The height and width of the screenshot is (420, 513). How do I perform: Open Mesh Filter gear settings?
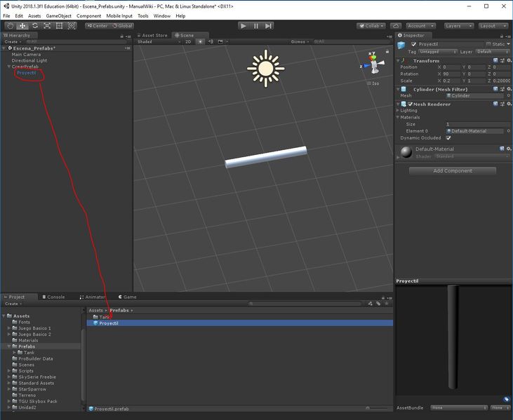click(509, 89)
